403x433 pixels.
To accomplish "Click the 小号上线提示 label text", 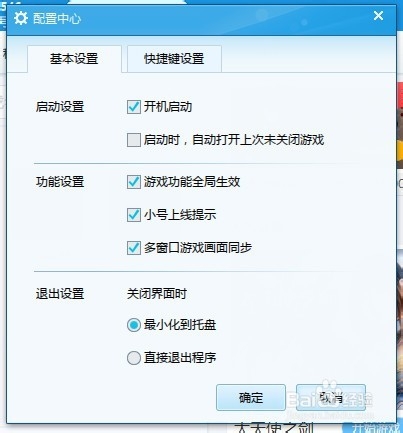I will (x=180, y=215).
